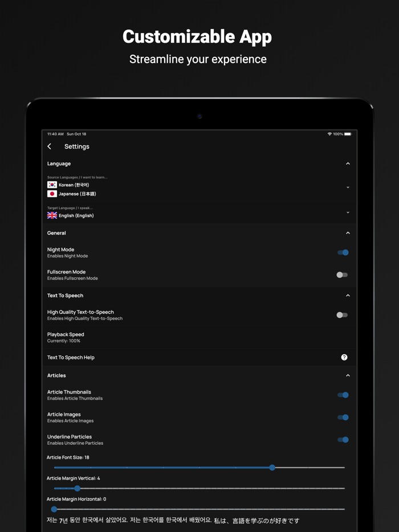
Task: Open the Text To Speech Help question icon
Action: click(x=344, y=357)
